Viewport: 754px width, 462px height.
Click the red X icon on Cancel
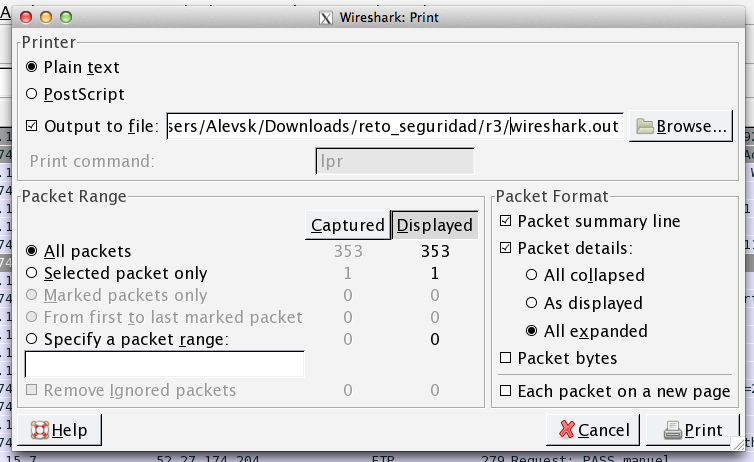[567, 429]
